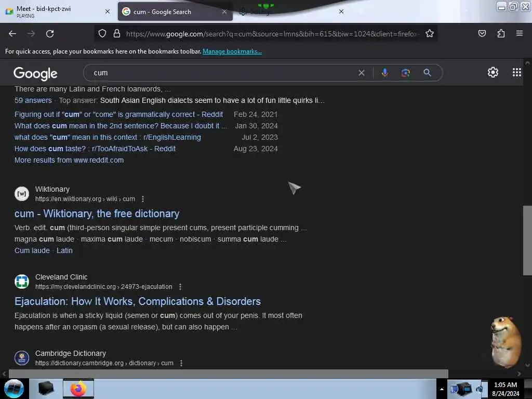Image resolution: width=532 pixels, height=399 pixels.
Task: Click the vertical scrollbar thumb
Action: [x=527, y=240]
